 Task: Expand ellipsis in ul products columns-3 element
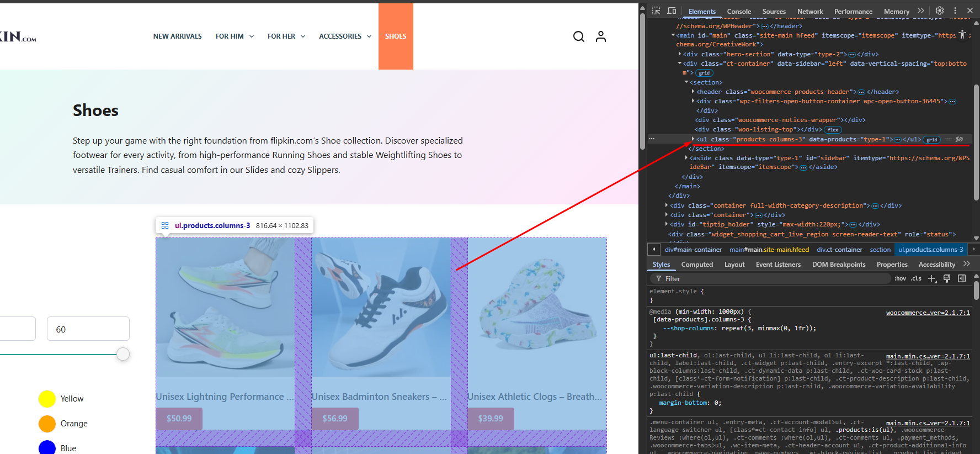click(x=898, y=140)
